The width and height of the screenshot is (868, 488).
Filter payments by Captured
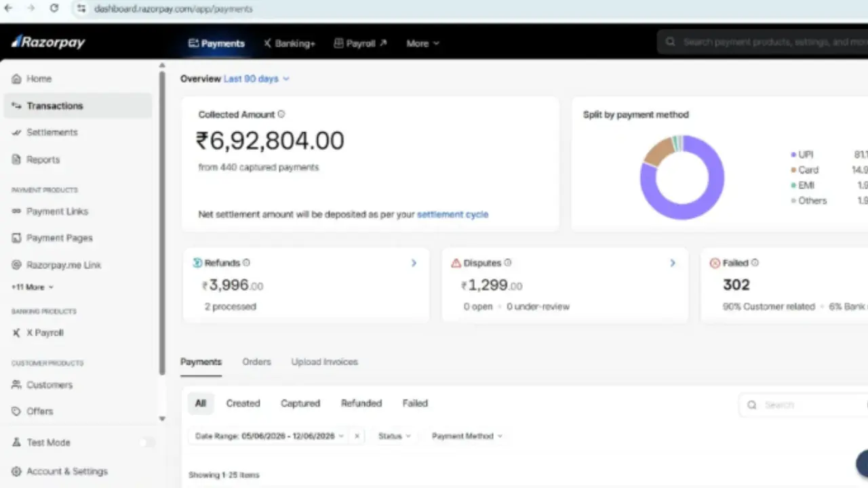[300, 403]
